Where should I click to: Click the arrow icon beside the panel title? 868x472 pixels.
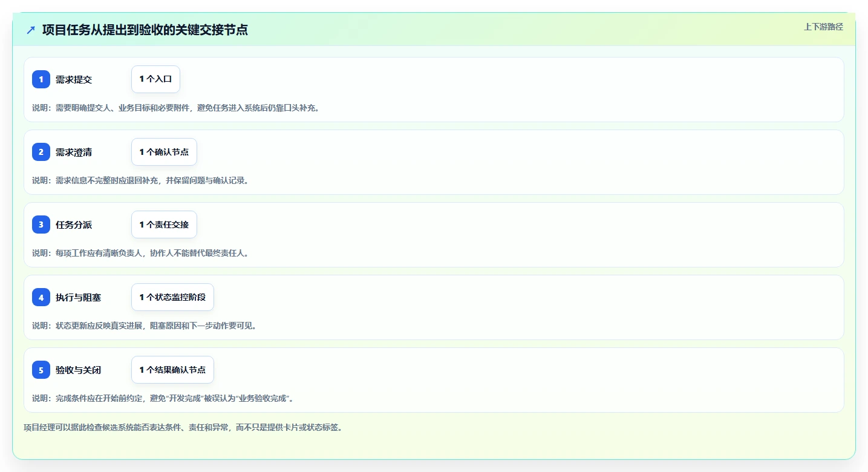click(31, 30)
